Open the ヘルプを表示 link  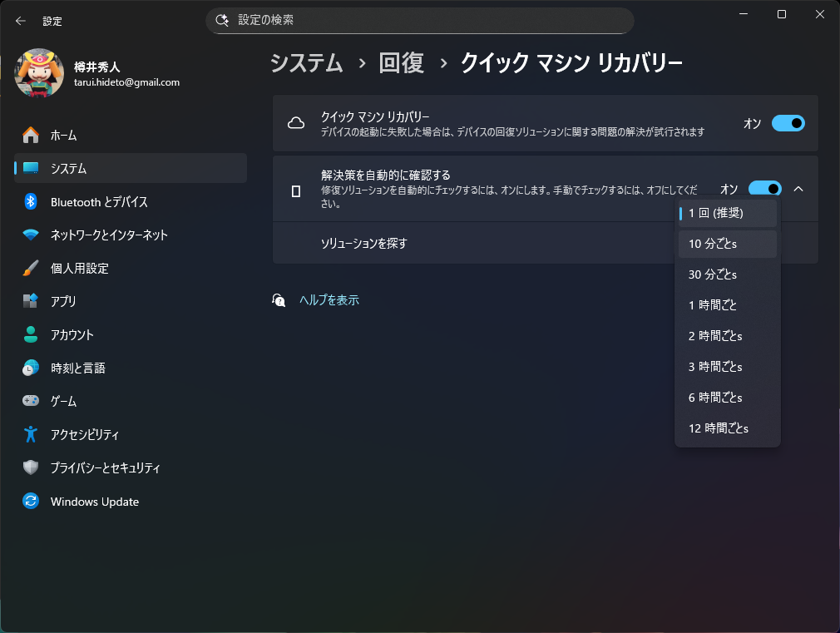pos(329,299)
